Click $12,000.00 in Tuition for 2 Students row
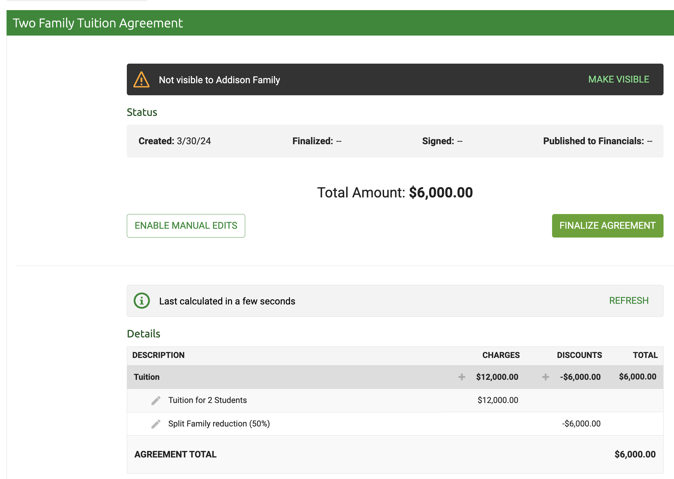The width and height of the screenshot is (674, 479). (x=498, y=400)
